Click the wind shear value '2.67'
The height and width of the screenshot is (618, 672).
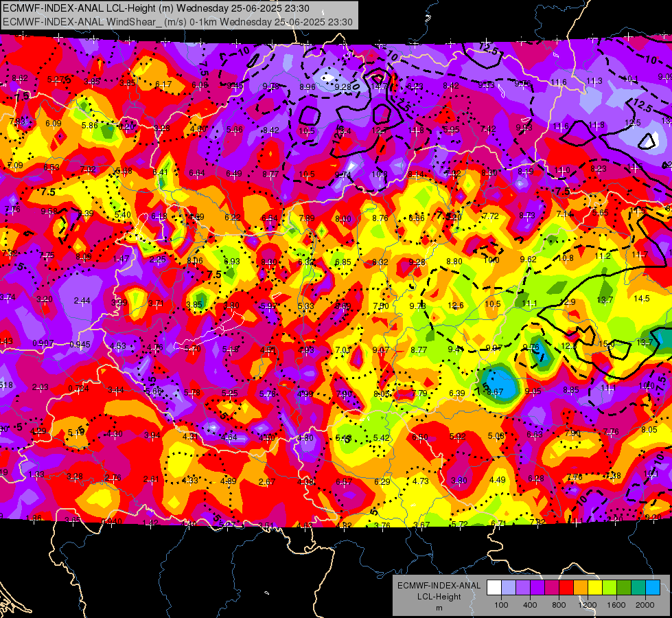[266, 482]
